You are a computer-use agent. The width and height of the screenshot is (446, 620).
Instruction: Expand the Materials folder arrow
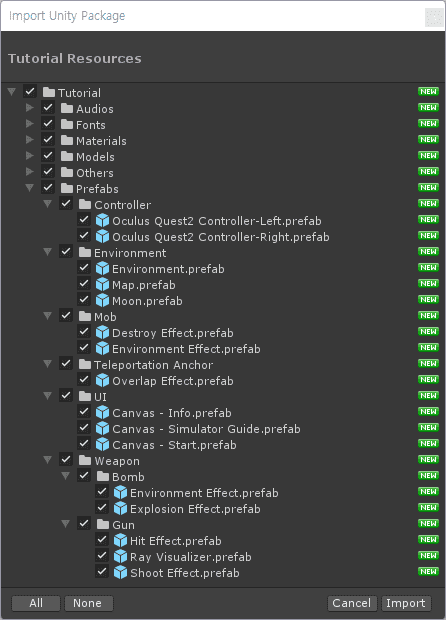tap(30, 140)
